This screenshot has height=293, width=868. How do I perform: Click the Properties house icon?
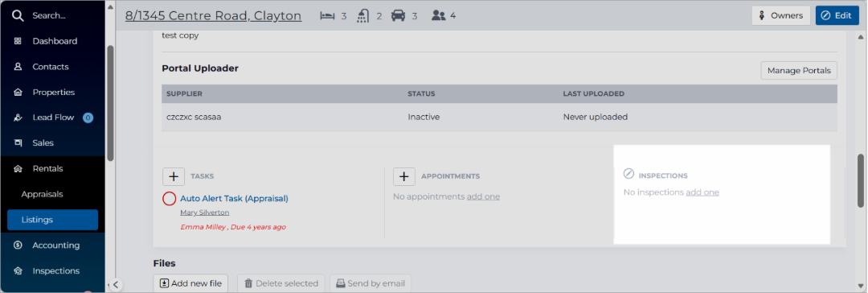pos(18,92)
